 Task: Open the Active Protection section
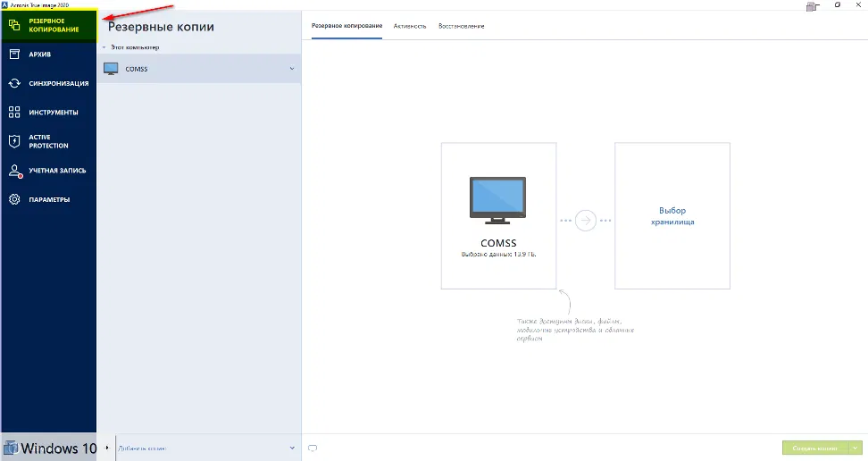click(49, 141)
